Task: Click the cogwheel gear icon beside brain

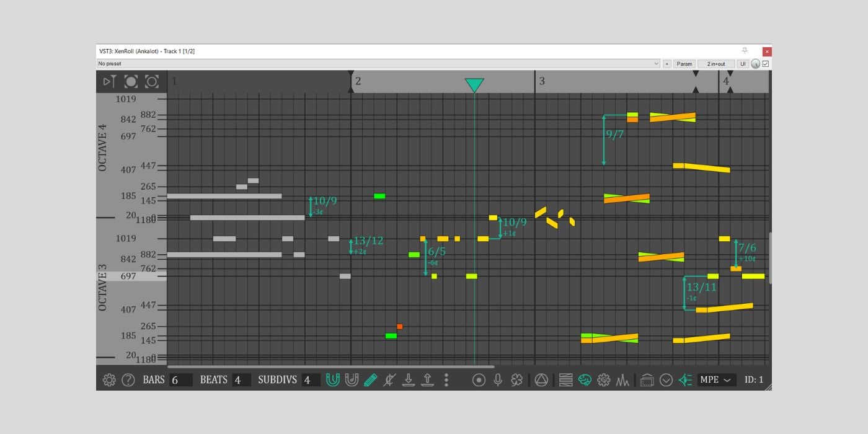Action: (604, 380)
